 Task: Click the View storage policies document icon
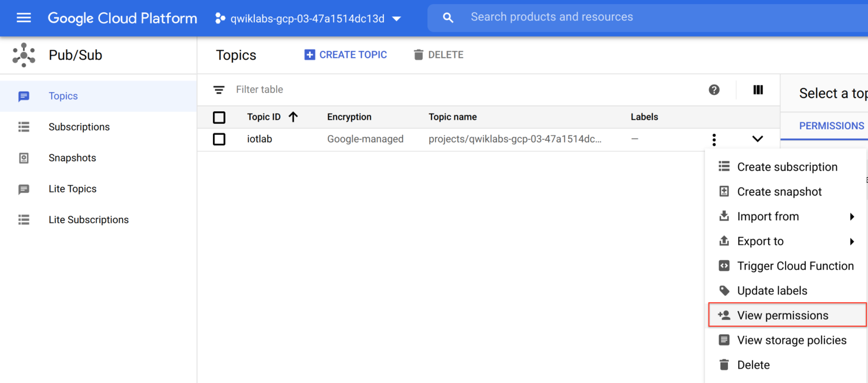pos(724,340)
